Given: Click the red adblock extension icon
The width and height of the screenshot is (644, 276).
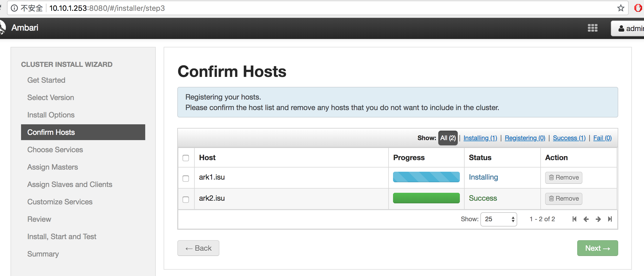Looking at the screenshot, I should click(x=638, y=8).
